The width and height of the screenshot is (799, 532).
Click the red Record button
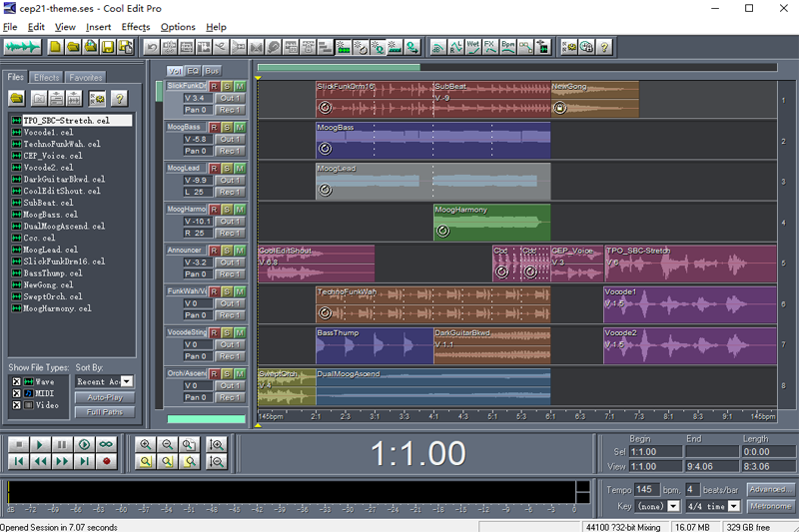[x=106, y=462]
